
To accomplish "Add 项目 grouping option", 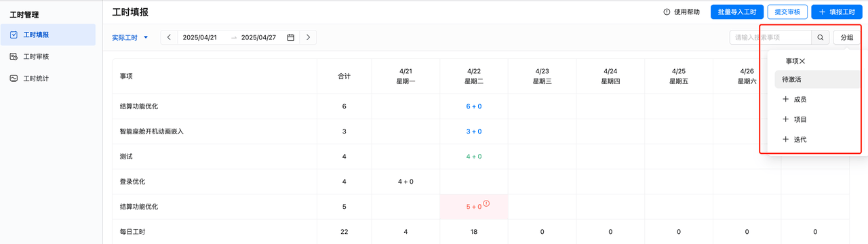I will [794, 119].
